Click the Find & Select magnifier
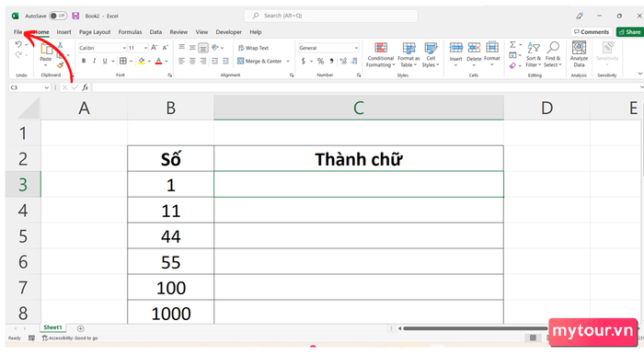Viewport: 644px width, 355px height. tap(553, 48)
